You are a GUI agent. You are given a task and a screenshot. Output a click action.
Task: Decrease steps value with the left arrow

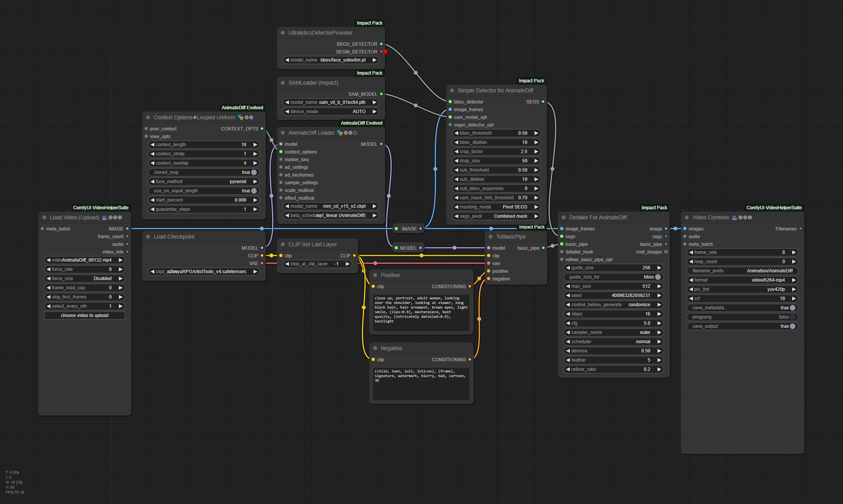(x=568, y=314)
